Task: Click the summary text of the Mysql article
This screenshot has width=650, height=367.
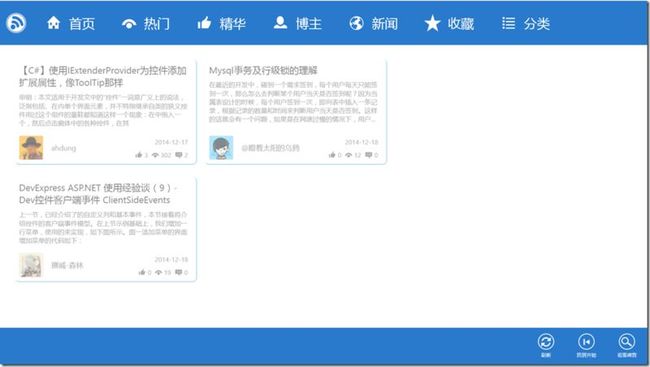Action: tap(293, 102)
